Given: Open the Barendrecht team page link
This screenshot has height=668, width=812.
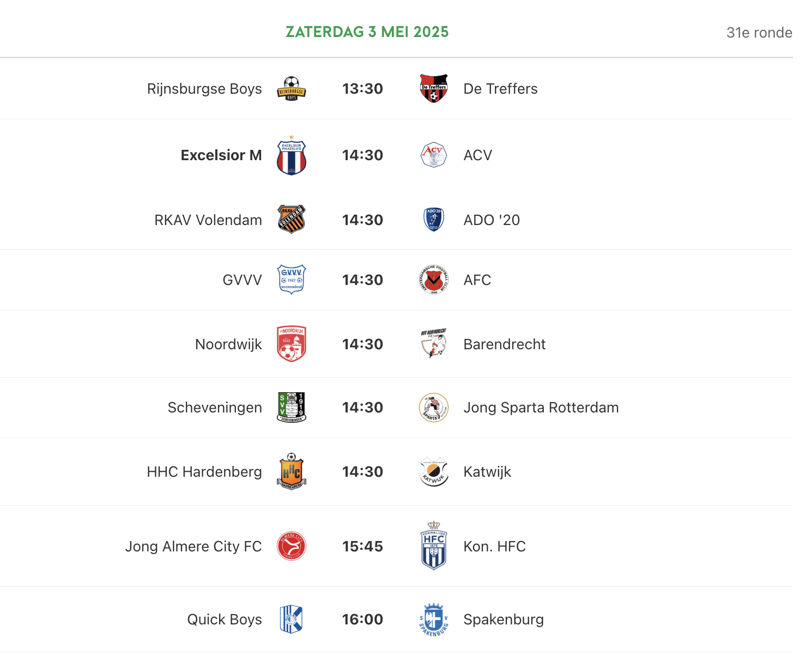Looking at the screenshot, I should [x=504, y=344].
